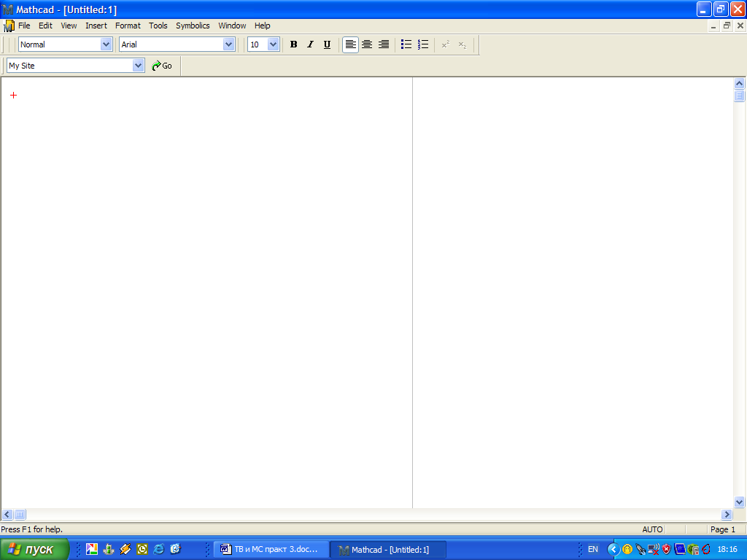Click the AUTO status bar indicator
The image size is (747, 560).
652,529
